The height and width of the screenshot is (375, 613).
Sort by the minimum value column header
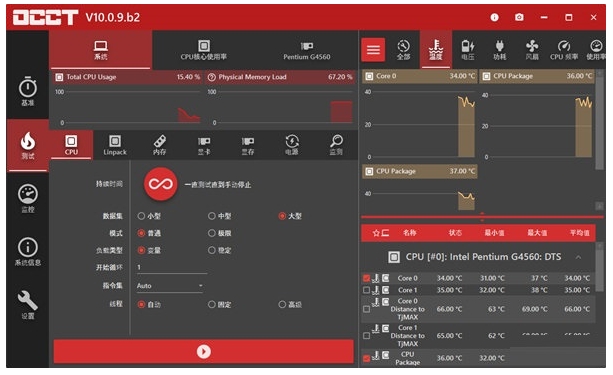[494, 233]
